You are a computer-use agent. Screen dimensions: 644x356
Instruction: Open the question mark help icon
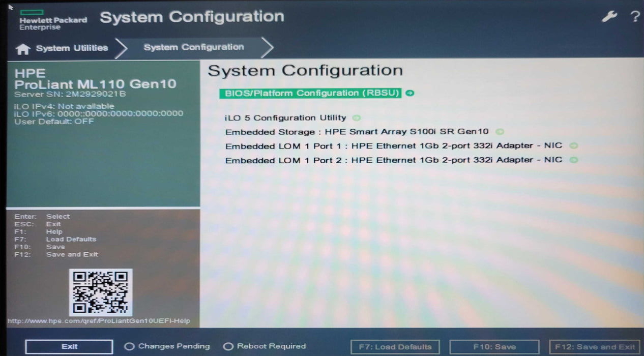point(635,17)
